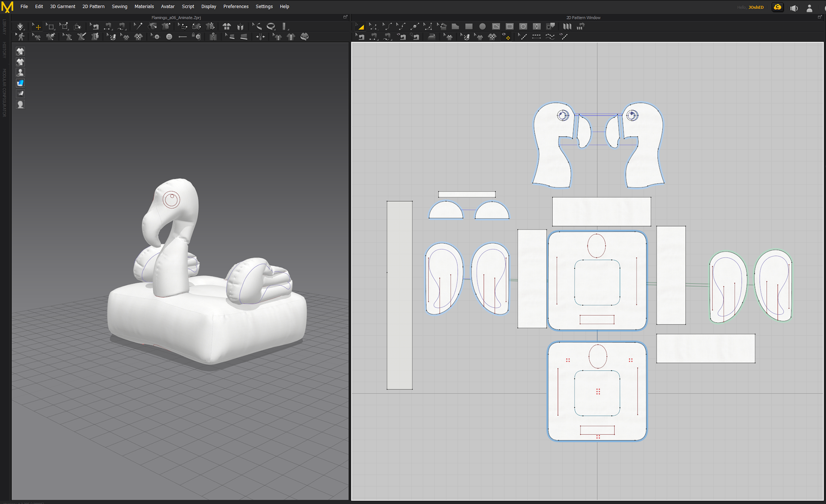Toggle the avatar head display icon
Viewport: 826px width, 504px height.
[20, 104]
